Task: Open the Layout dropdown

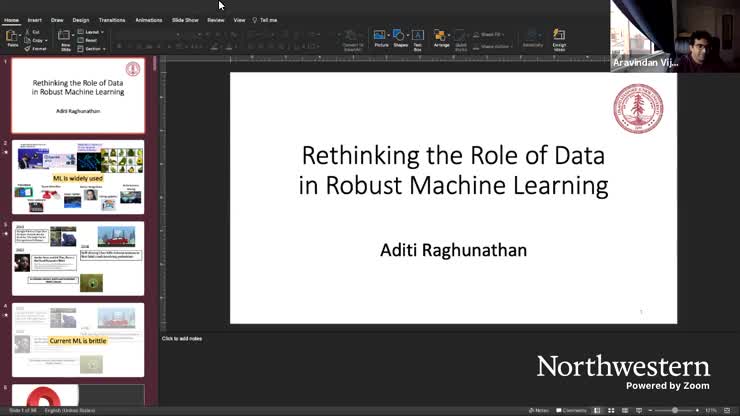Action: 91,32
